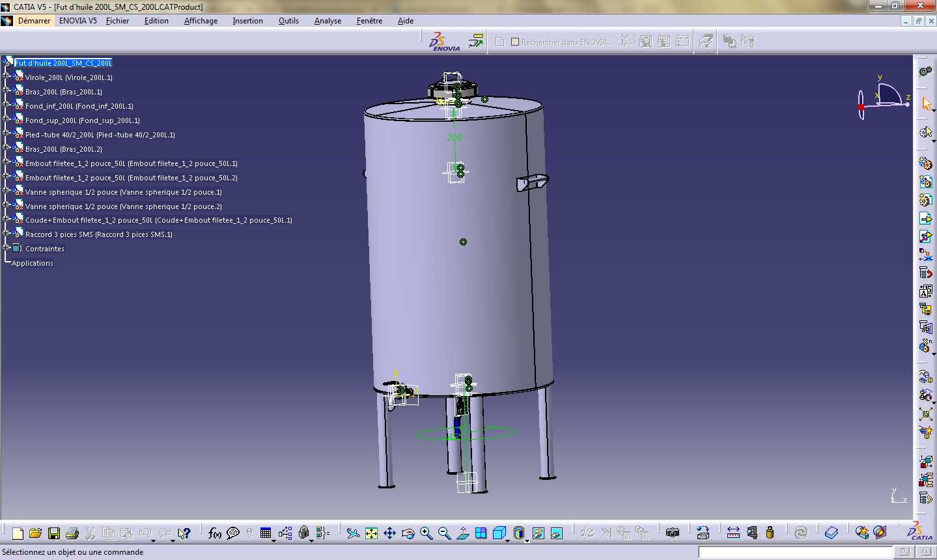Activate Fly mode airplane icon
The height and width of the screenshot is (560, 937).
pos(353,533)
